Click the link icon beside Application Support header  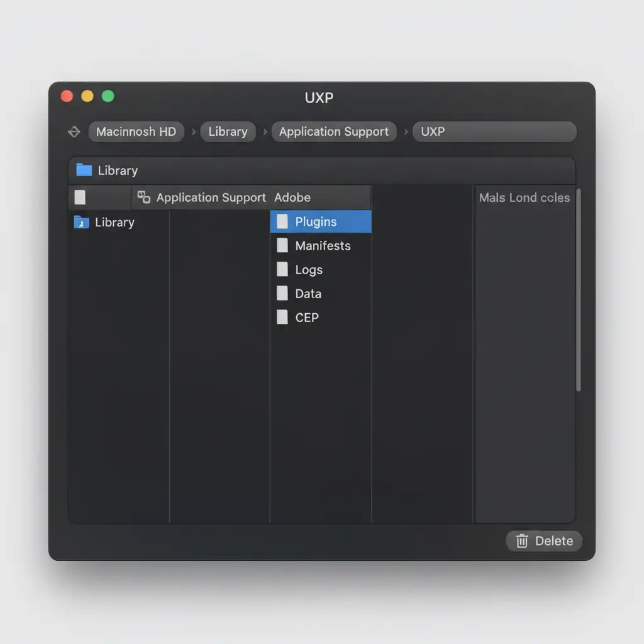pos(144,197)
